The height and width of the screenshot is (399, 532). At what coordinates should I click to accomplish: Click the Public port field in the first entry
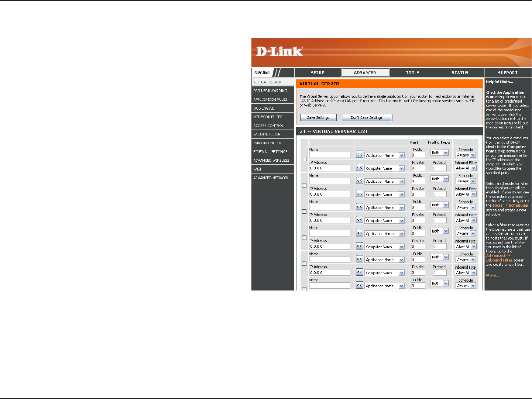tap(418, 155)
